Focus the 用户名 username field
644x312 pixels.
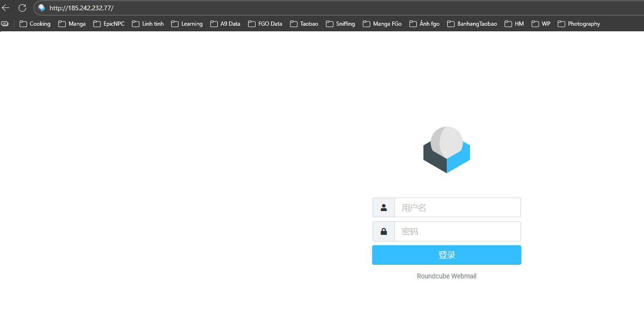click(457, 208)
